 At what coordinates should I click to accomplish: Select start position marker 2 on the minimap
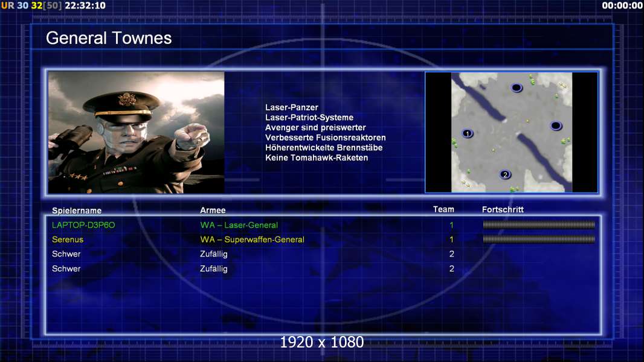[505, 174]
